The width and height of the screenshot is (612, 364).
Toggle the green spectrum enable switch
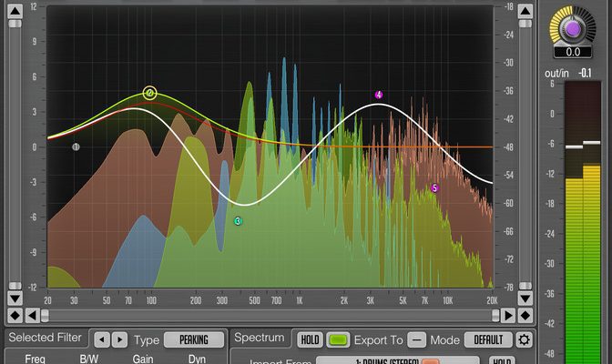point(339,339)
